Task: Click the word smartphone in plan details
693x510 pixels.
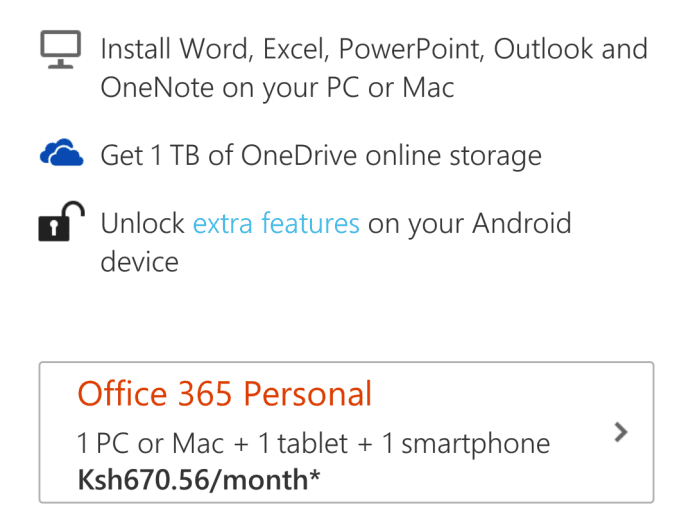Action: [x=476, y=444]
